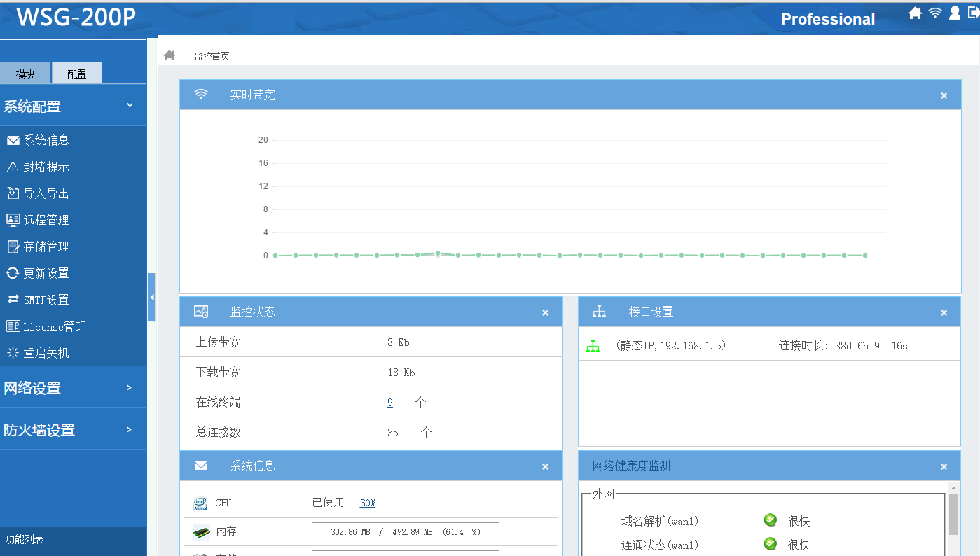The height and width of the screenshot is (556, 980).
Task: Open the 网络健康度监测 link
Action: click(x=631, y=466)
